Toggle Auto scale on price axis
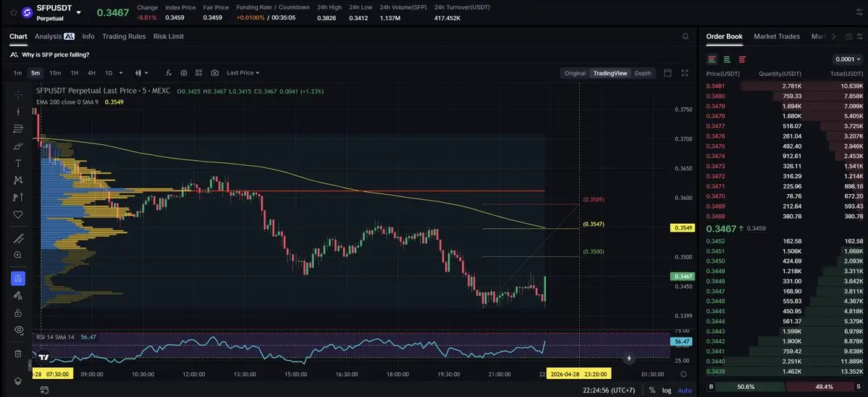Viewport: 868px width, 397px height. tap(684, 390)
